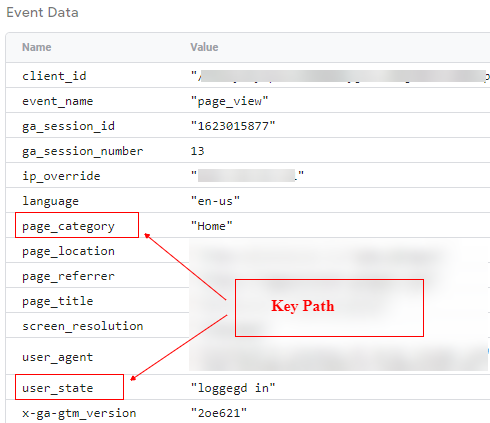Click the "Home" page category value

point(212,226)
